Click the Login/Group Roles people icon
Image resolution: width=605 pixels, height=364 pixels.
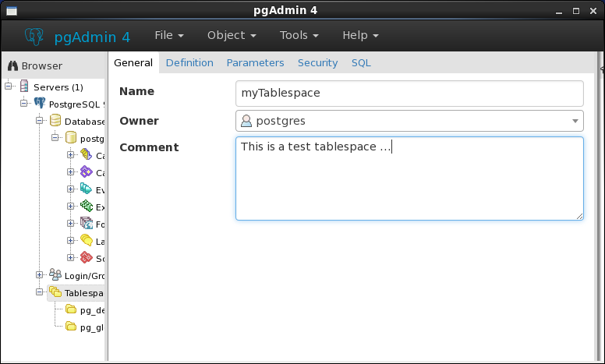[55, 274]
